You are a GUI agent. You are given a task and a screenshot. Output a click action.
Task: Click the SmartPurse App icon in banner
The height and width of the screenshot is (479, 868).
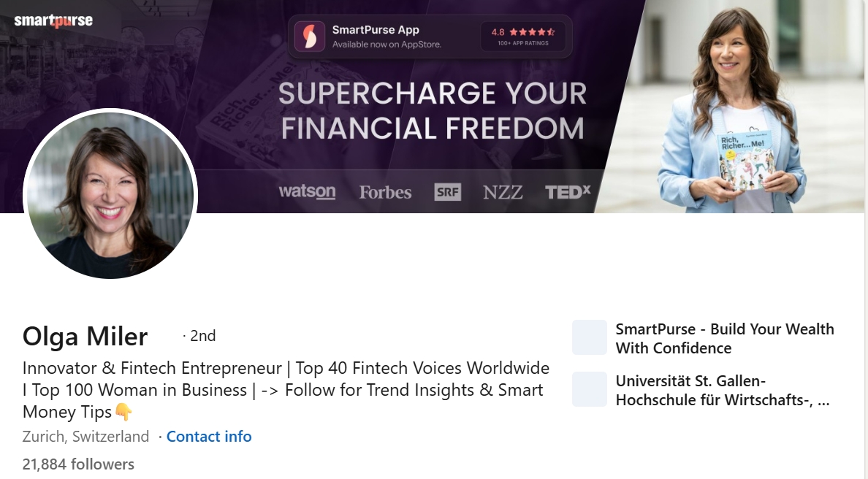click(310, 37)
